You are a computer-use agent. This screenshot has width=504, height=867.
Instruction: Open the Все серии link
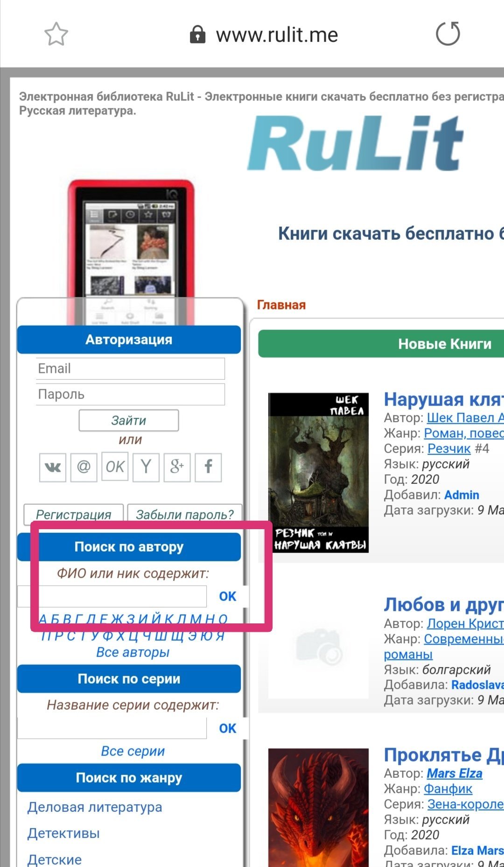point(133,751)
